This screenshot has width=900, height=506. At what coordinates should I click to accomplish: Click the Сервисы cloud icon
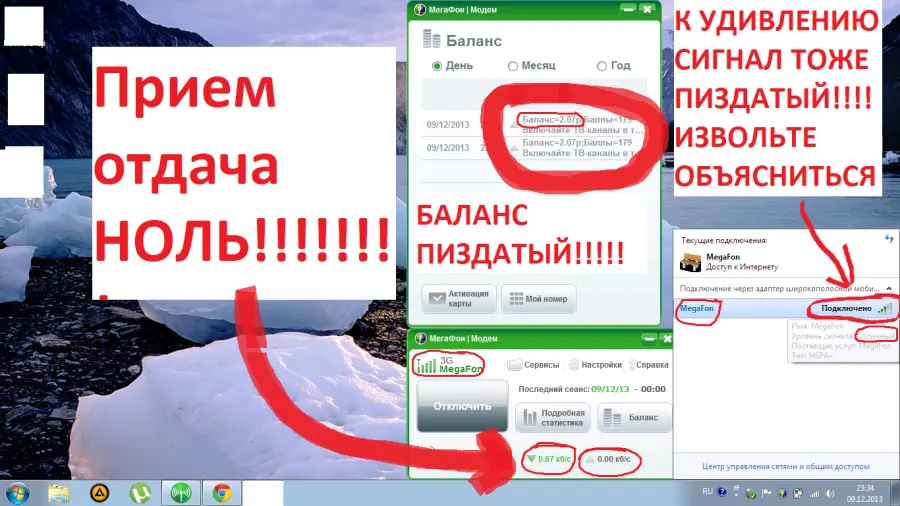515,364
